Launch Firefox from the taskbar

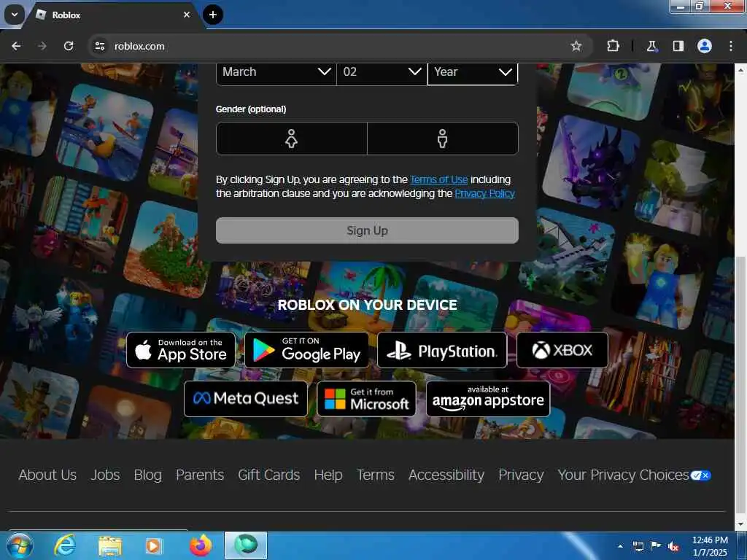click(x=201, y=545)
